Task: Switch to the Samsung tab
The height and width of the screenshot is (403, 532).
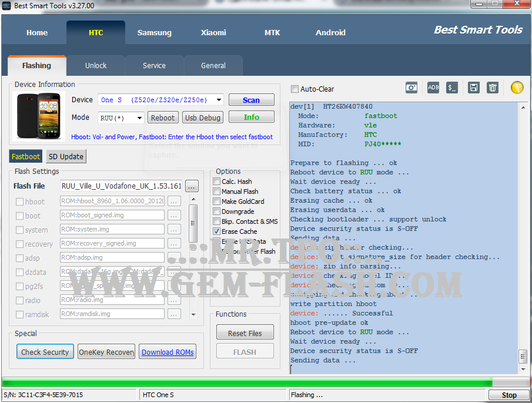Action: tap(155, 32)
